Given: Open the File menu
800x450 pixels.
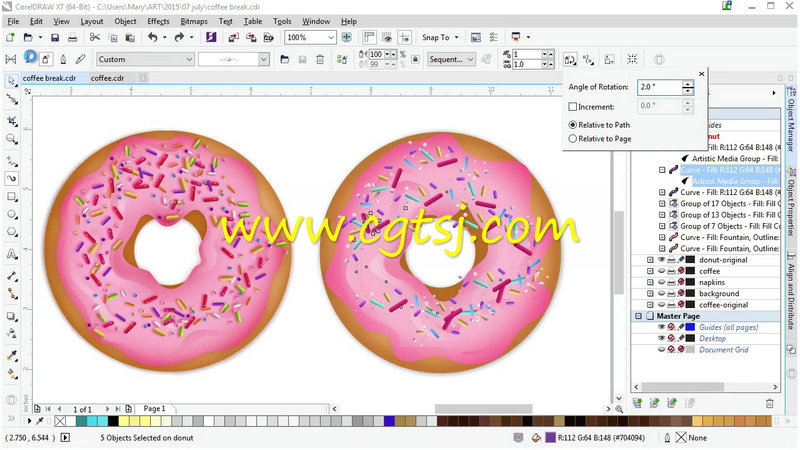Looking at the screenshot, I should pyautogui.click(x=13, y=21).
